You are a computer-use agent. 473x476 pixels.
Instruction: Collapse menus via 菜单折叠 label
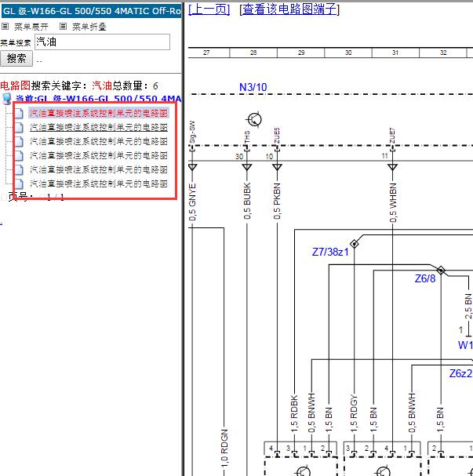pos(89,27)
